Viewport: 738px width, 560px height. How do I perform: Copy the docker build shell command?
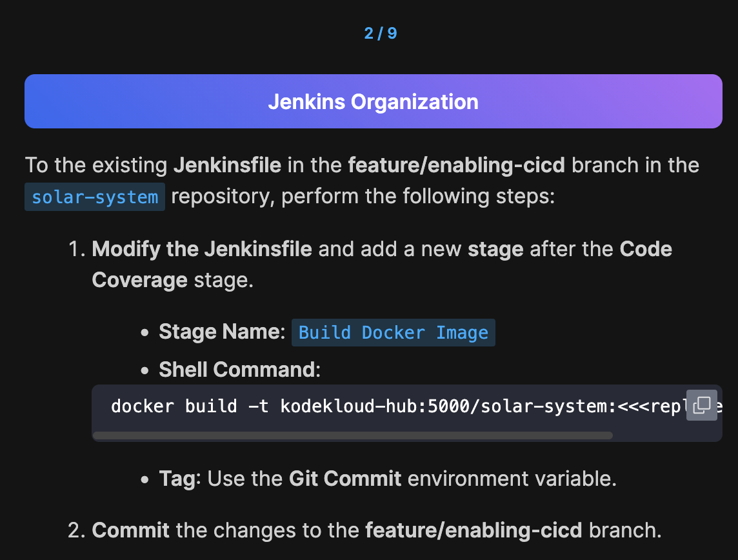[x=701, y=405]
